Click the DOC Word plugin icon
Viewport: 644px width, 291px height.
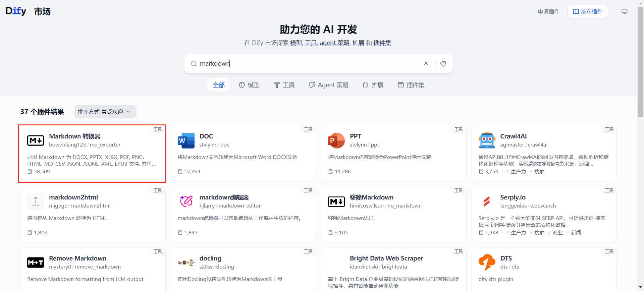186,140
